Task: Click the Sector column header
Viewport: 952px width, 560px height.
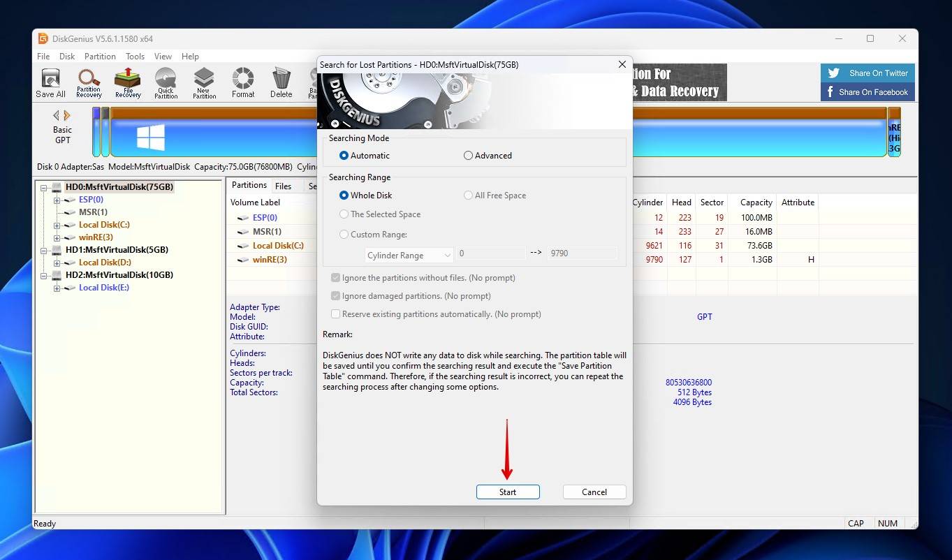Action: pyautogui.click(x=712, y=202)
